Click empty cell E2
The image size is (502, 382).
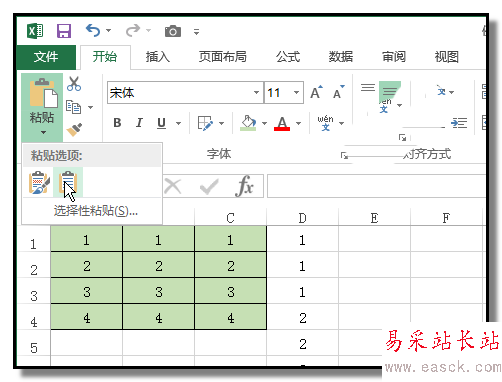coord(374,266)
